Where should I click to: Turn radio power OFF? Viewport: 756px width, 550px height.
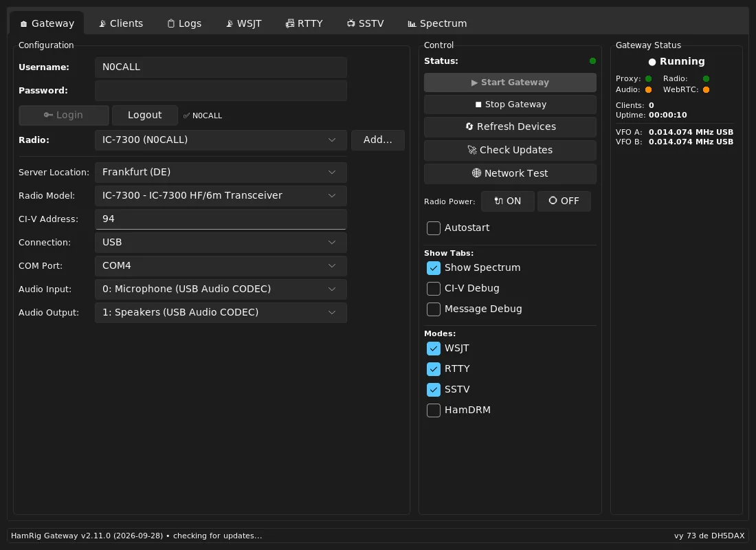coord(564,201)
